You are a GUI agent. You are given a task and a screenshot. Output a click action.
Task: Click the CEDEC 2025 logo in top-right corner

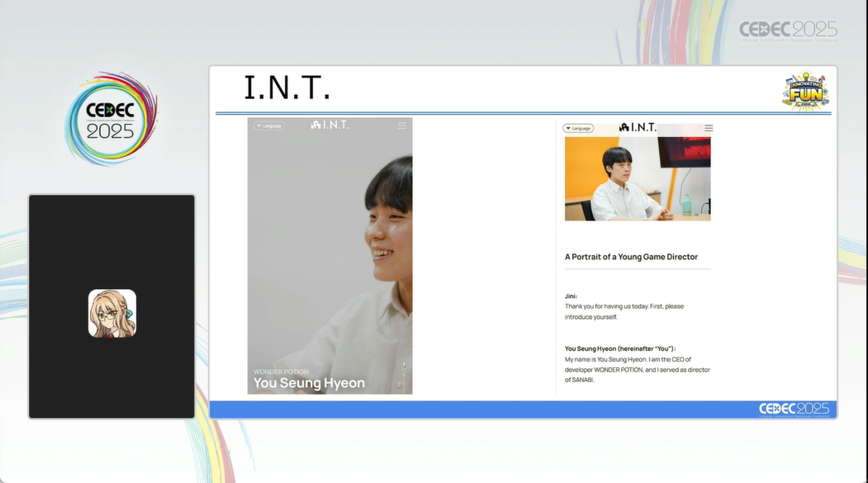[x=788, y=31]
